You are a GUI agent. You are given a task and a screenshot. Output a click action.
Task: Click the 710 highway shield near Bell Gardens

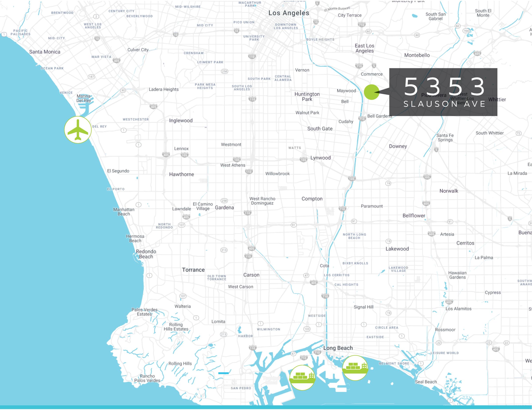[362, 119]
